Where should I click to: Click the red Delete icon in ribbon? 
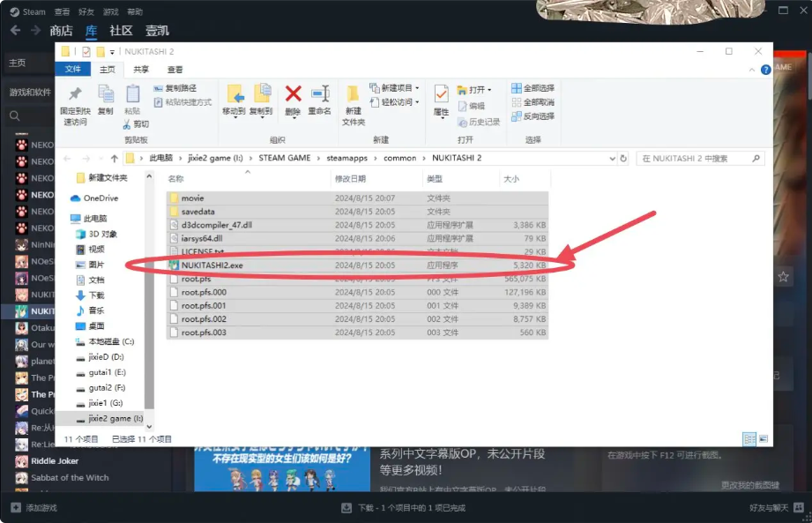click(x=293, y=96)
